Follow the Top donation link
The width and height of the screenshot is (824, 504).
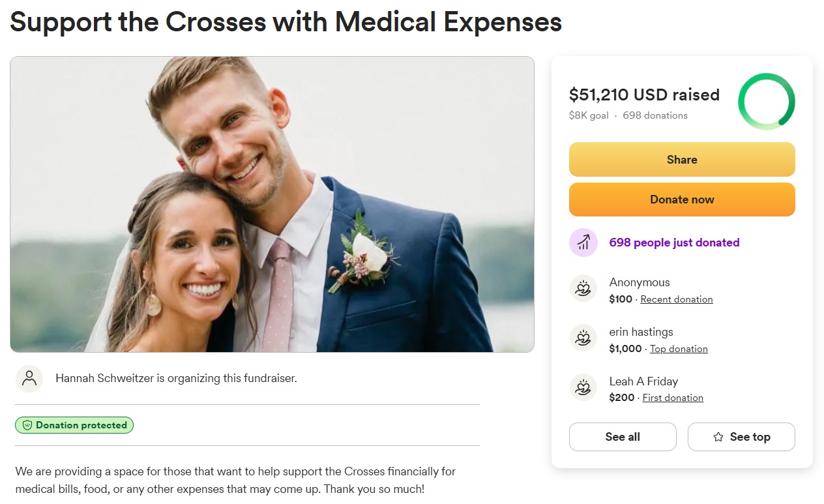pyautogui.click(x=678, y=349)
